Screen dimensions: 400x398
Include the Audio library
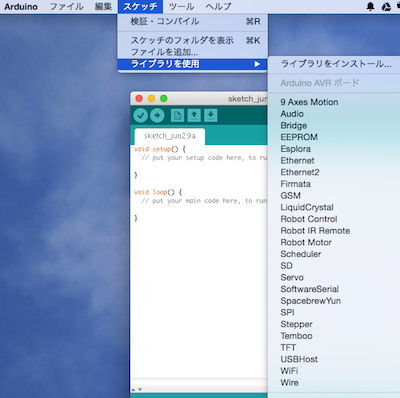(334, 114)
